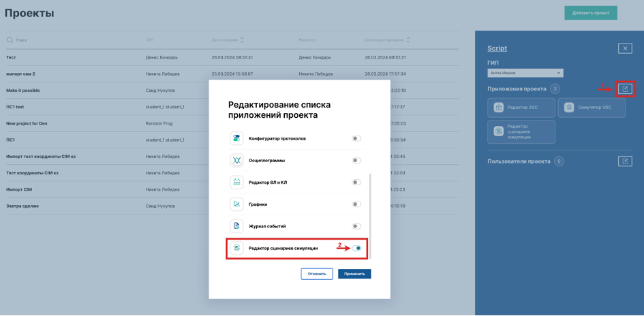This screenshot has width=644, height=316.
Task: Click the Редактор ВЛ и КЛ icon
Action: coord(236,183)
